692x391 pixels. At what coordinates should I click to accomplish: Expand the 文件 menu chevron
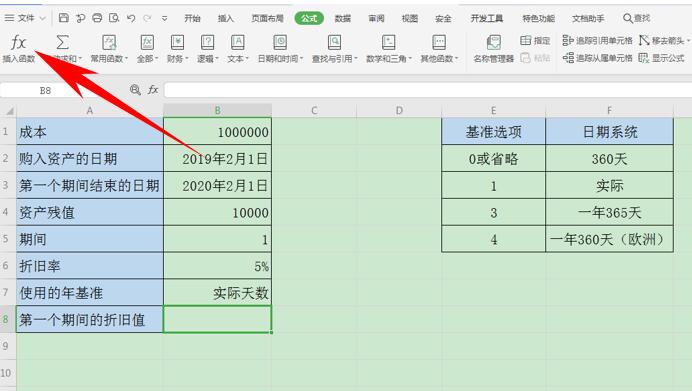click(x=42, y=19)
